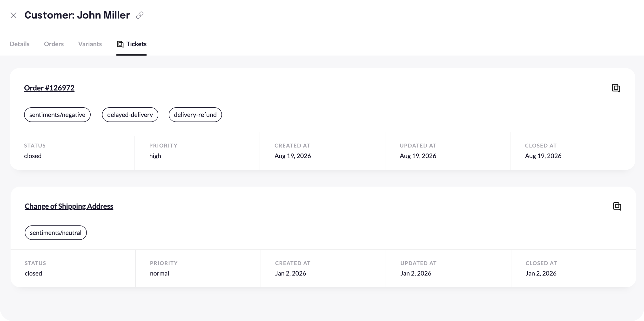Switch to the Orders tab
The width and height of the screenshot is (644, 321).
(54, 44)
